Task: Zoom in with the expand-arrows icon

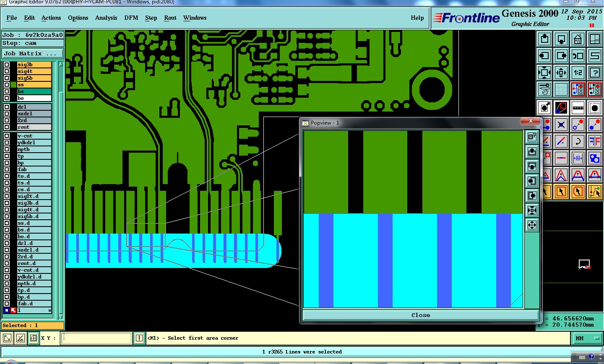Action: point(544,73)
